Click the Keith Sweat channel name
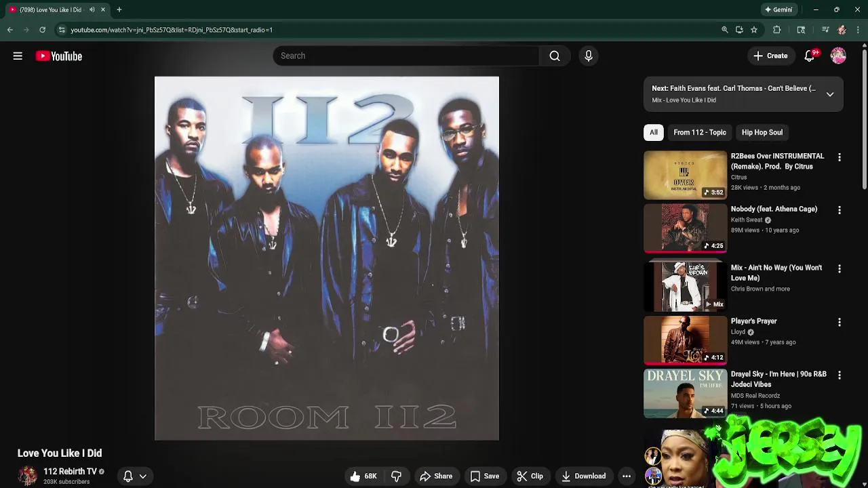The width and height of the screenshot is (868, 488). [x=747, y=220]
